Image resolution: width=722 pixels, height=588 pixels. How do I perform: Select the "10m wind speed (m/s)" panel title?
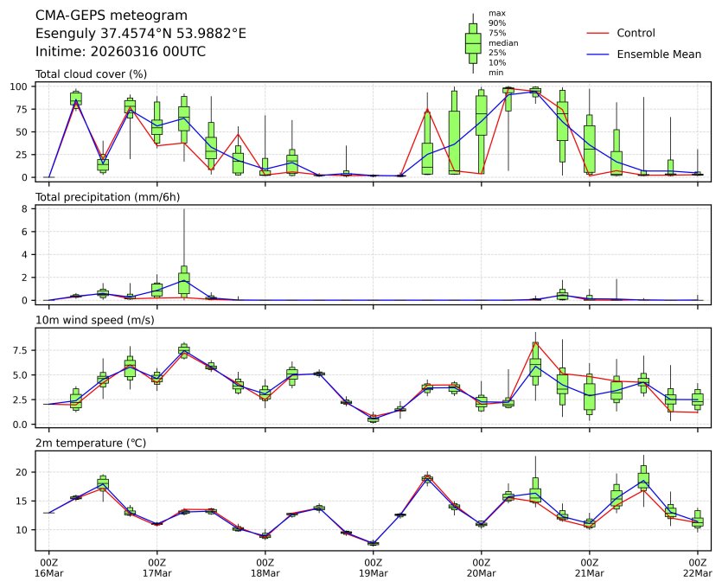(95, 321)
